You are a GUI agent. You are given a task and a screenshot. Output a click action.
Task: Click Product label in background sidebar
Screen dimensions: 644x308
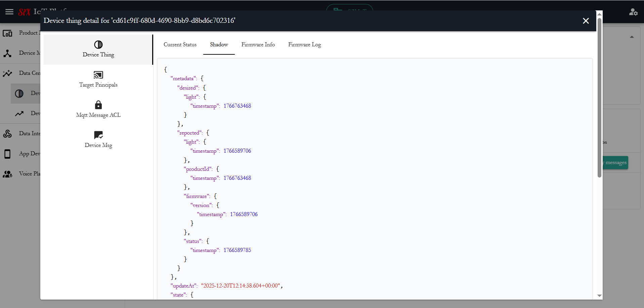pos(30,33)
